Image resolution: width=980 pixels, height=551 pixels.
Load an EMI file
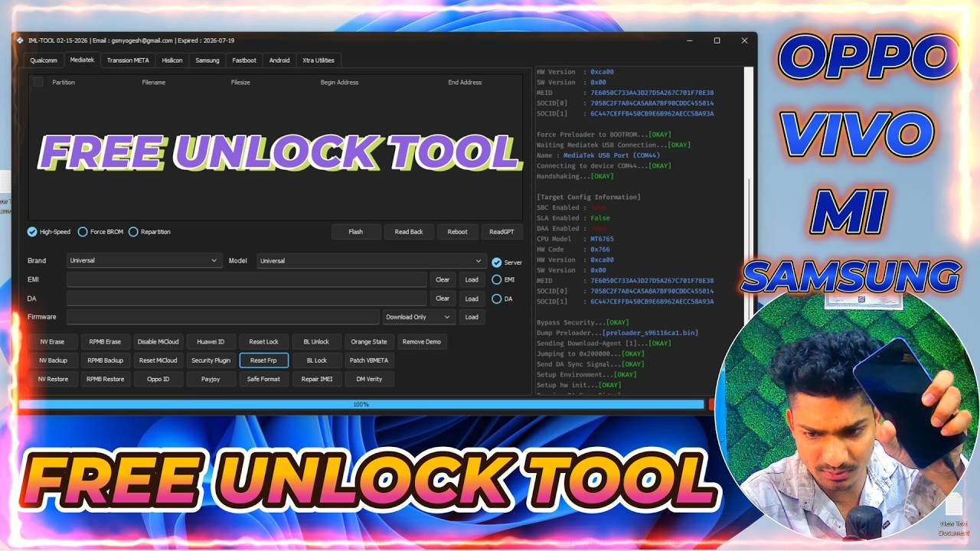(472, 280)
